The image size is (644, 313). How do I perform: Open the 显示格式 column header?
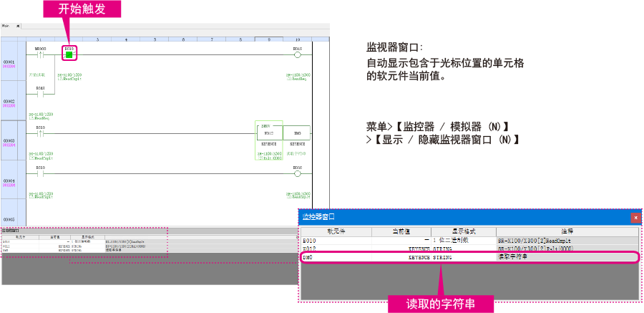[x=464, y=231]
